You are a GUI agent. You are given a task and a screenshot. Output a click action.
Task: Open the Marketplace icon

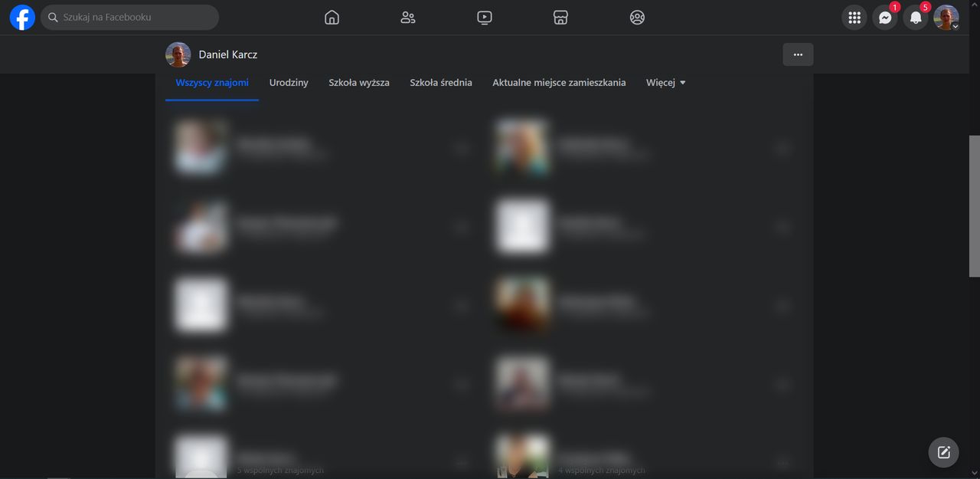560,18
